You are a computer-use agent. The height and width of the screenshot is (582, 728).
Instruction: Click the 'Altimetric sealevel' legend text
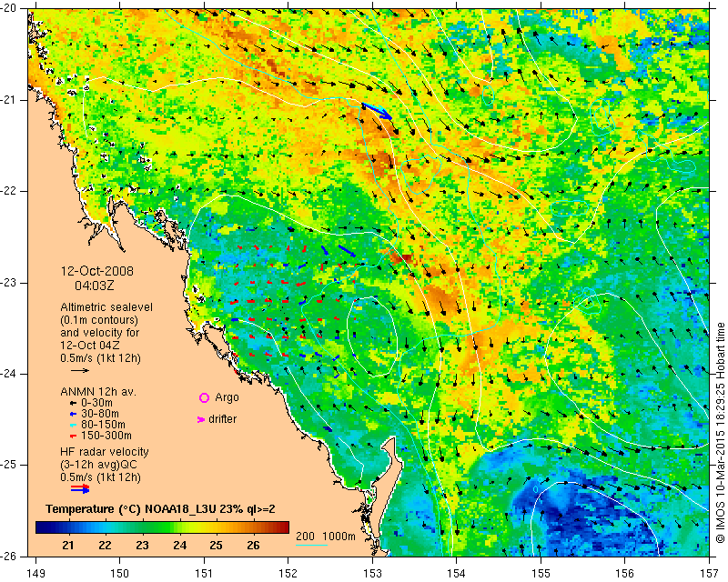(106, 307)
